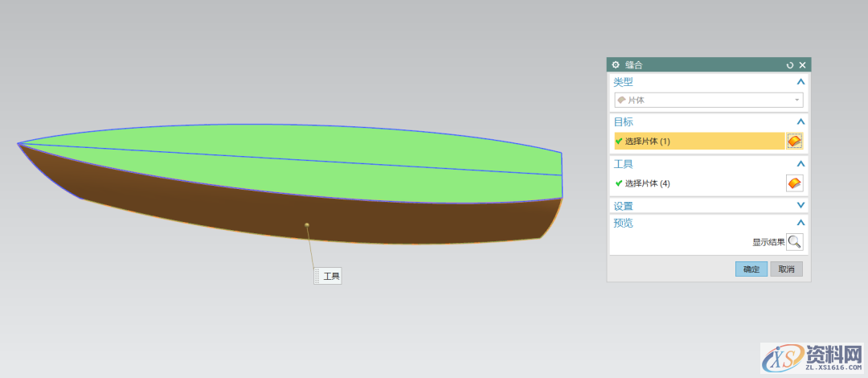Close the 缝合 dialog with the X icon

tap(802, 65)
